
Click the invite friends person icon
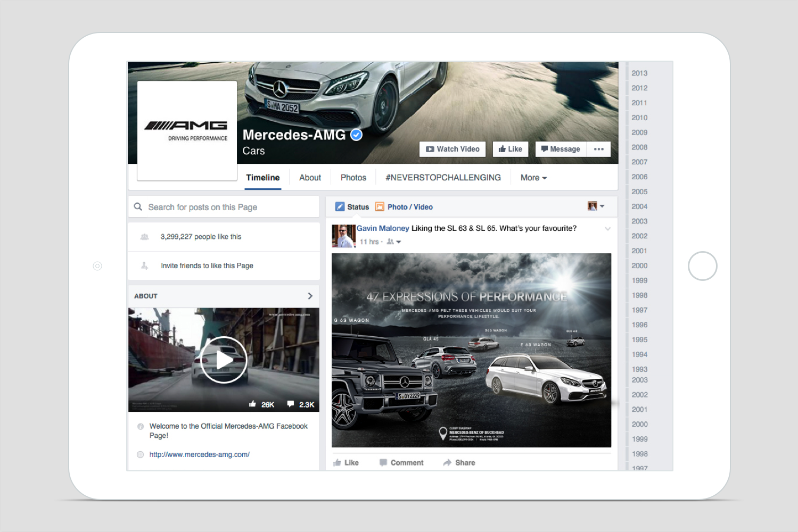coord(144,265)
